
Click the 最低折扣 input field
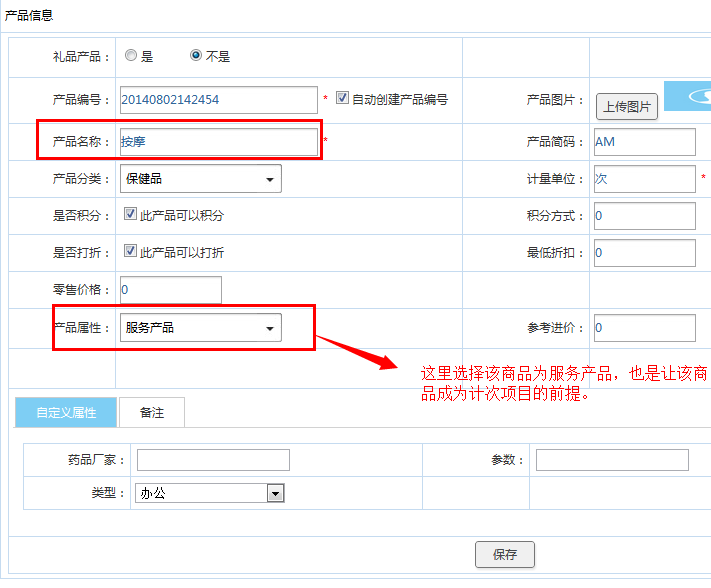click(x=644, y=253)
